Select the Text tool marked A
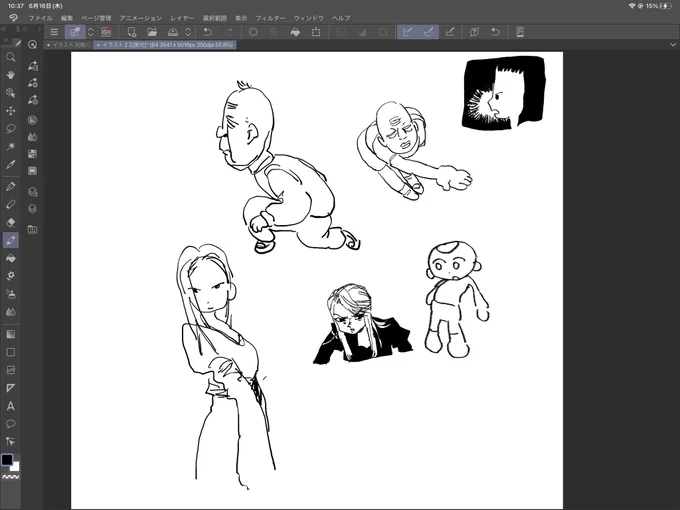The image size is (680, 510). click(x=11, y=406)
